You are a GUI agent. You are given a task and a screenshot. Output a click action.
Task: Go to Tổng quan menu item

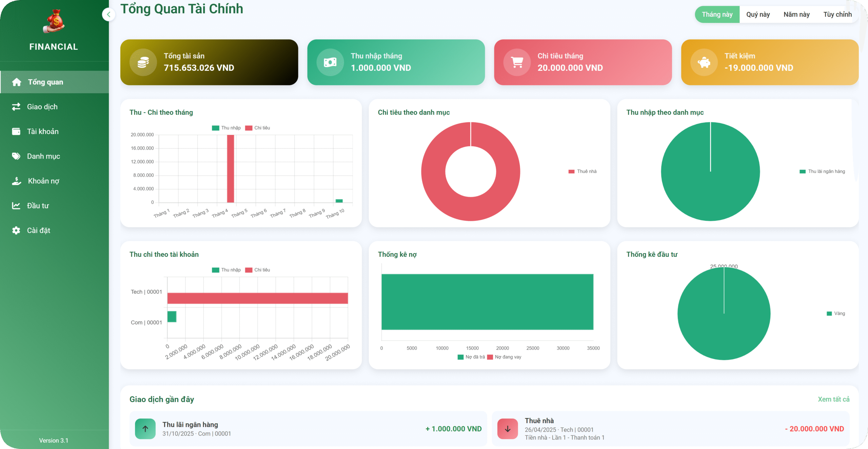[45, 82]
